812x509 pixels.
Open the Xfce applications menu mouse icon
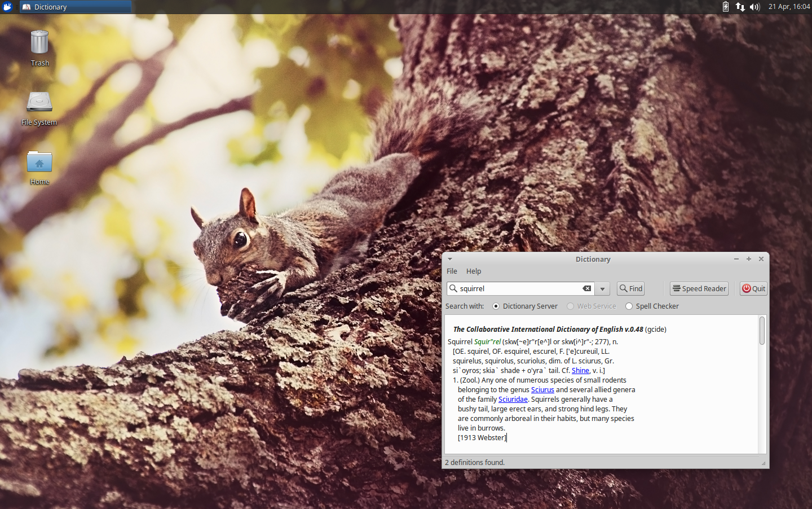[x=7, y=7]
